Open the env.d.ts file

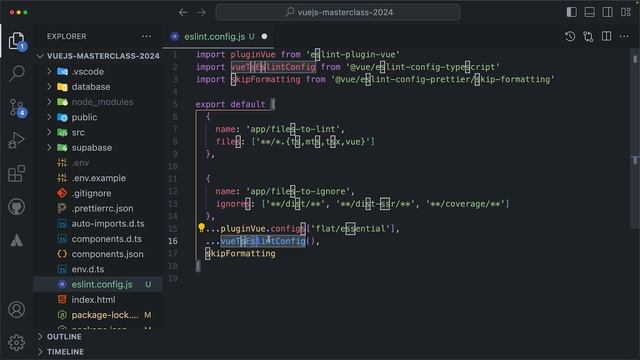pos(98,269)
